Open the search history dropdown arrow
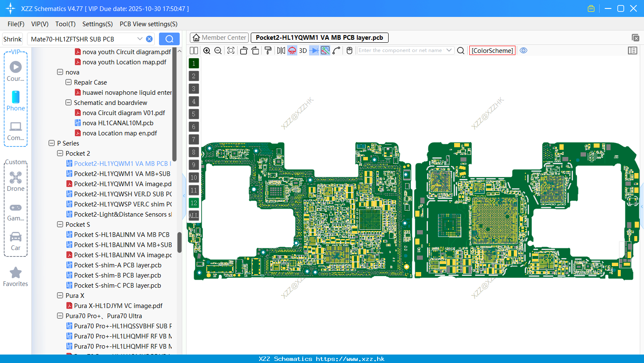The height and width of the screenshot is (363, 644). coord(140,39)
